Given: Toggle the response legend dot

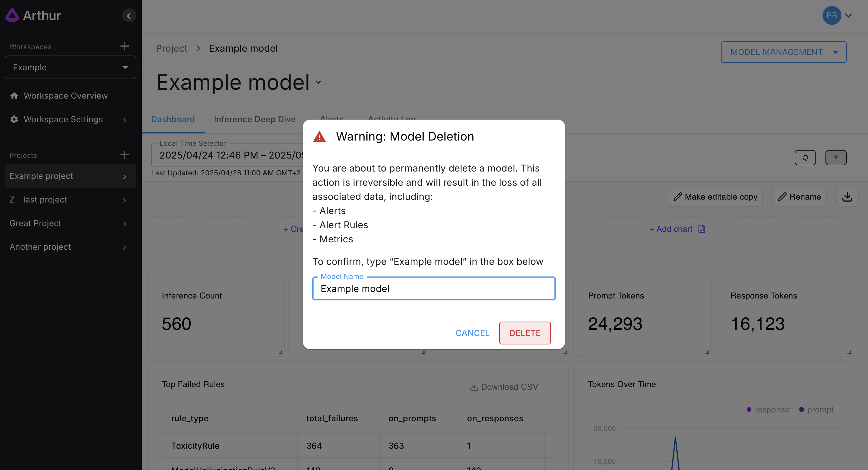Looking at the screenshot, I should pyautogui.click(x=749, y=409).
